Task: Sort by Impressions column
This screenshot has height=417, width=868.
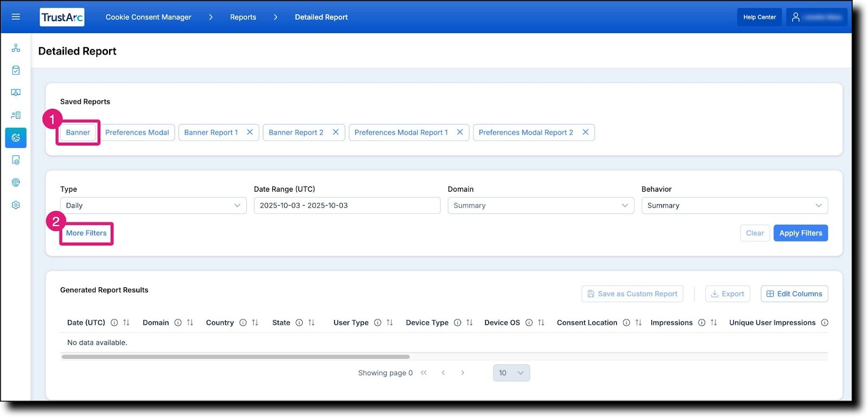Action: click(x=714, y=323)
